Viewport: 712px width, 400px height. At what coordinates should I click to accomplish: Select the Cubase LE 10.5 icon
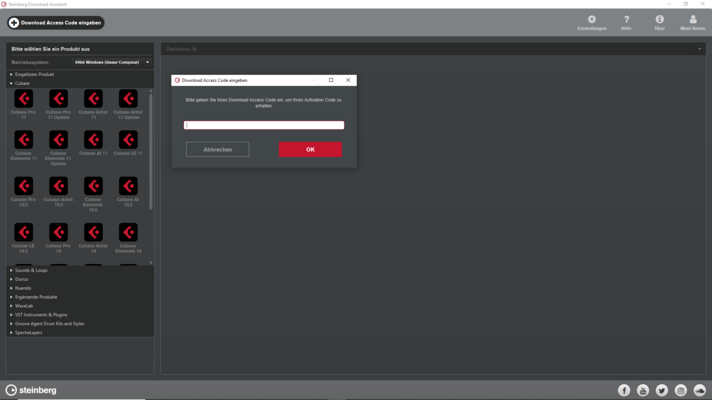click(24, 232)
